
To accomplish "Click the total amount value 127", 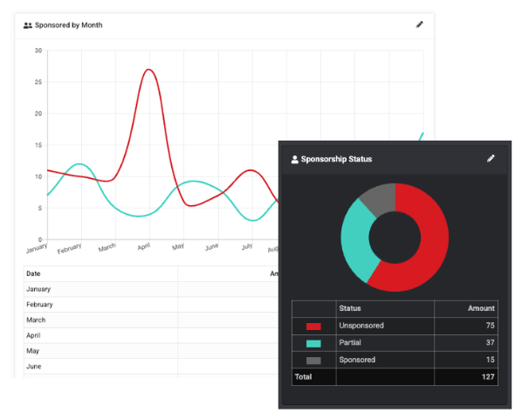I will (x=488, y=376).
